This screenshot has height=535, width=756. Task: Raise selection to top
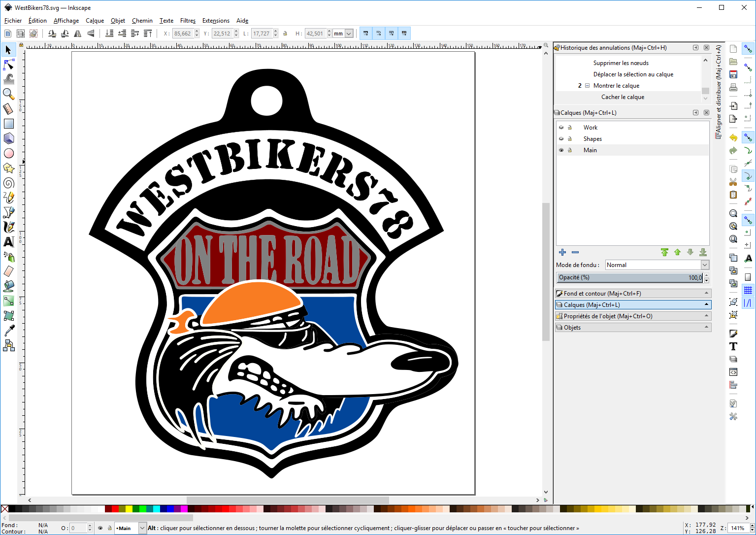[148, 33]
